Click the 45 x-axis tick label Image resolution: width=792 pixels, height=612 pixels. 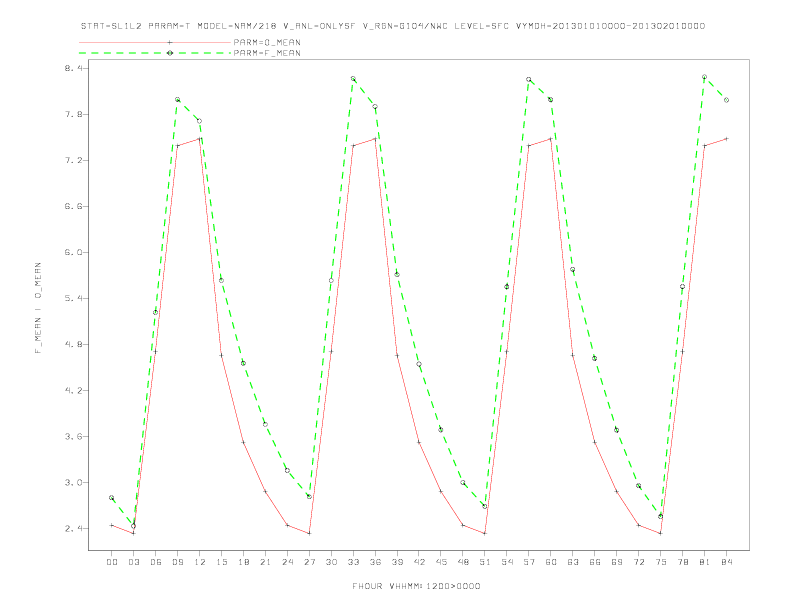pos(441,562)
